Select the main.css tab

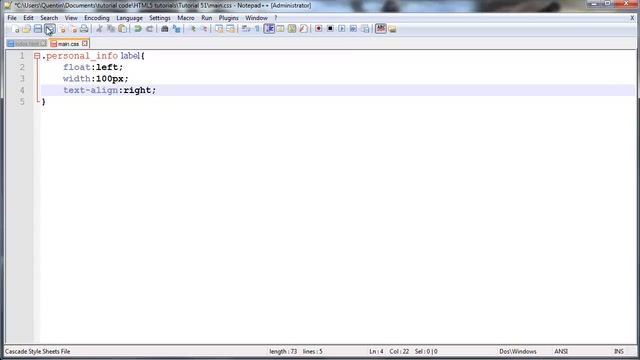click(68, 44)
